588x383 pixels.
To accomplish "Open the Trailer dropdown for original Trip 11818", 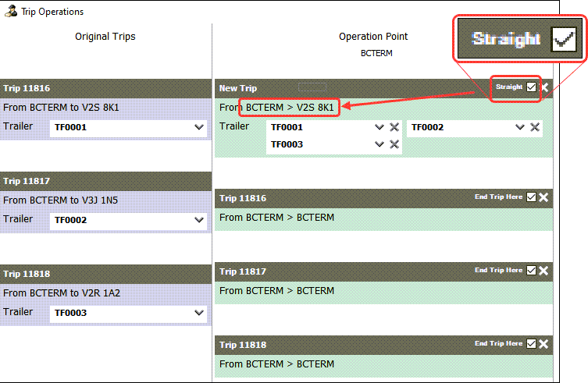I will coord(198,314).
